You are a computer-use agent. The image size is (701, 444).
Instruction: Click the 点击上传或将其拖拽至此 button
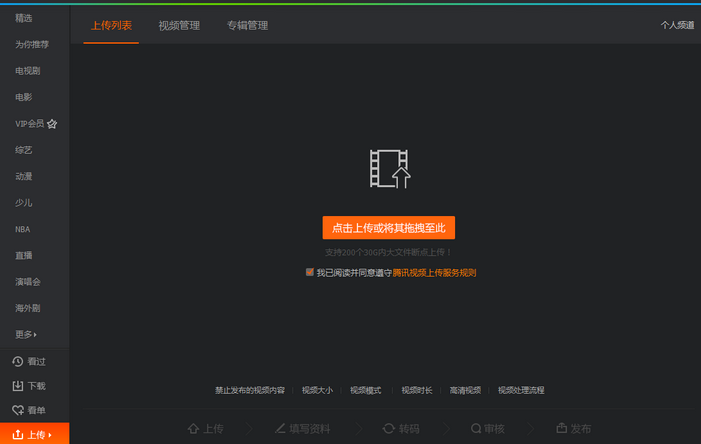tap(389, 228)
